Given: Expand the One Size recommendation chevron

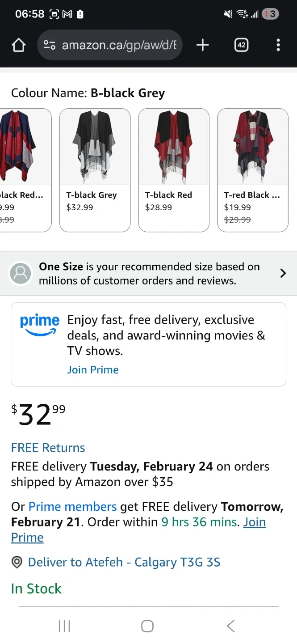Looking at the screenshot, I should 283,273.
